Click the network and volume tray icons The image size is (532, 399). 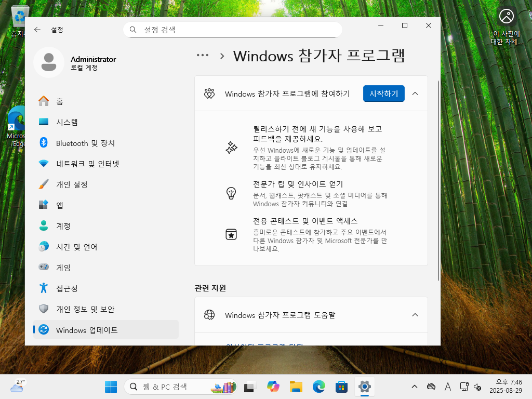[x=470, y=387]
